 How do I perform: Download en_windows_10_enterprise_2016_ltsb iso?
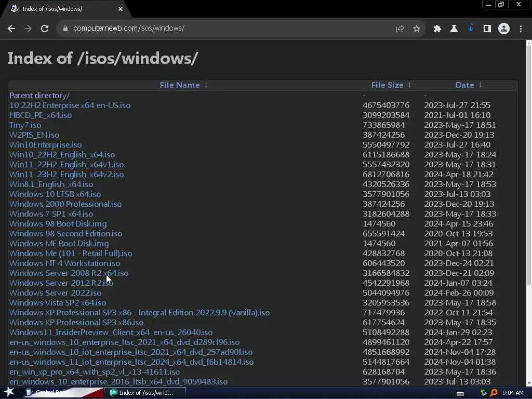pos(118,382)
